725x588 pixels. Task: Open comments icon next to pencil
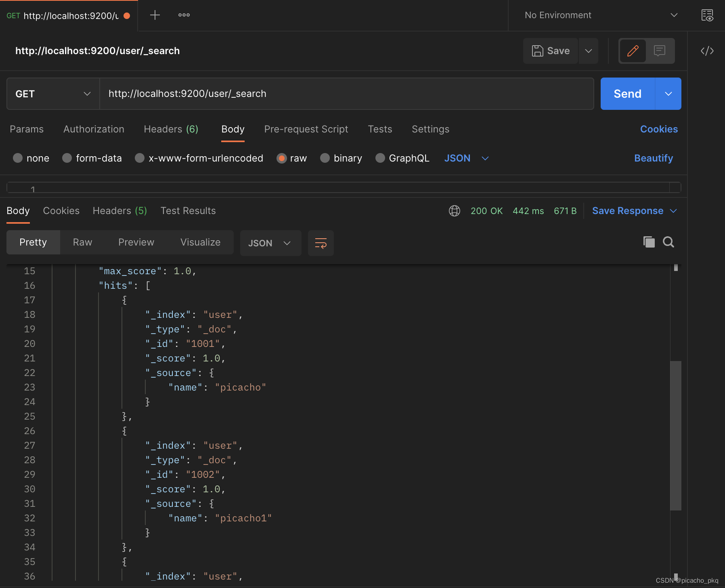(660, 51)
